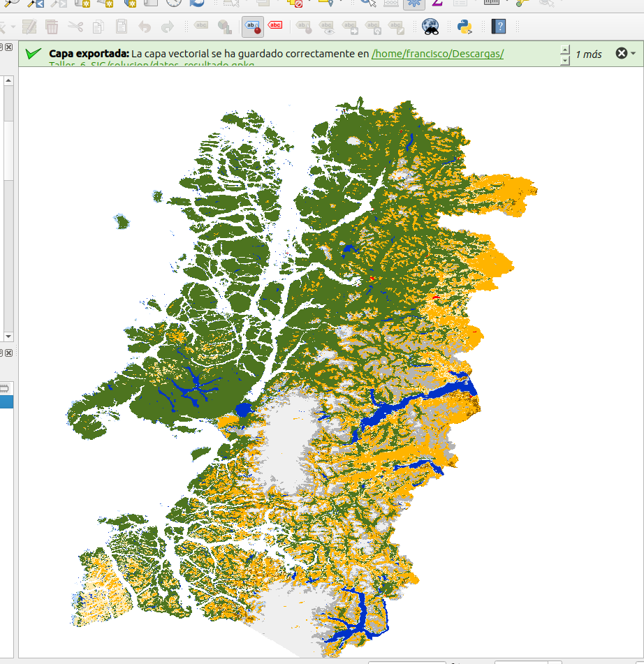The width and height of the screenshot is (644, 664).
Task: Dismiss the 'Capa exportada' message
Action: tap(621, 54)
